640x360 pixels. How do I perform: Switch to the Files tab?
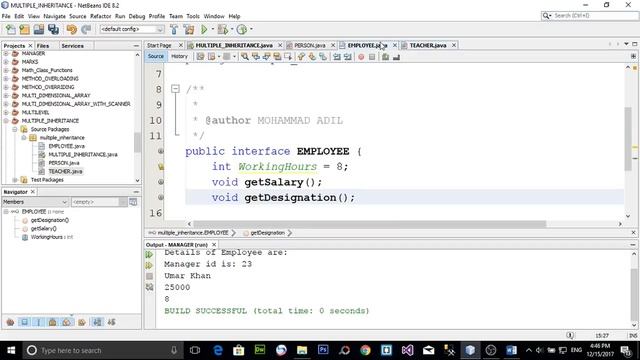[x=43, y=46]
